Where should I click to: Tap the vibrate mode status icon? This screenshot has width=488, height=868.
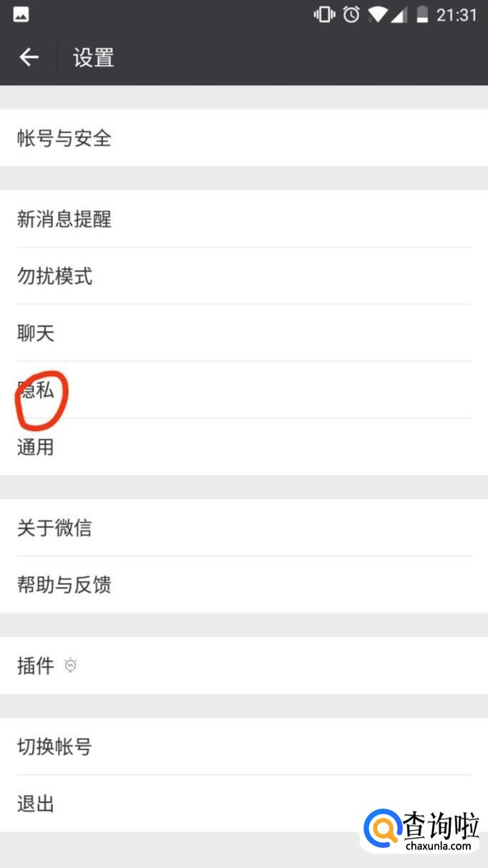click(324, 14)
